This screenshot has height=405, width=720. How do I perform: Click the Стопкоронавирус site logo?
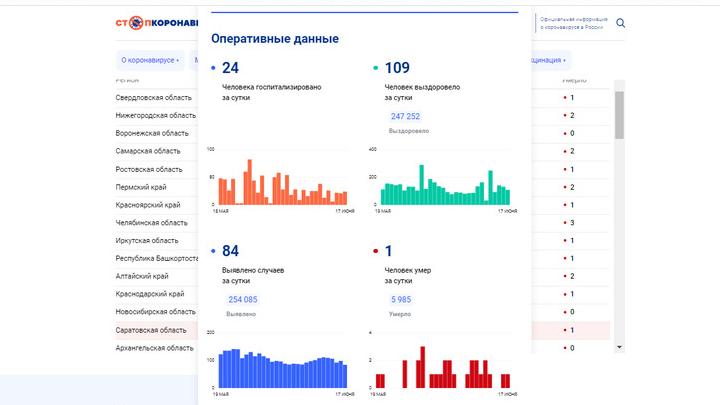(155, 23)
